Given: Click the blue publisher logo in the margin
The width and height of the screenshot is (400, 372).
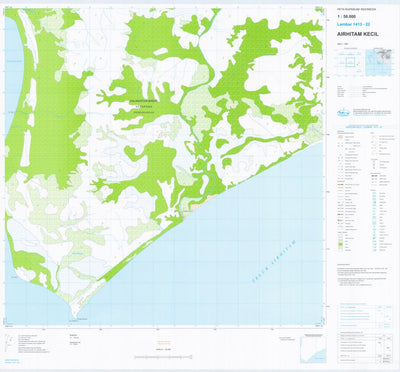Looking at the screenshot, I should (342, 112).
